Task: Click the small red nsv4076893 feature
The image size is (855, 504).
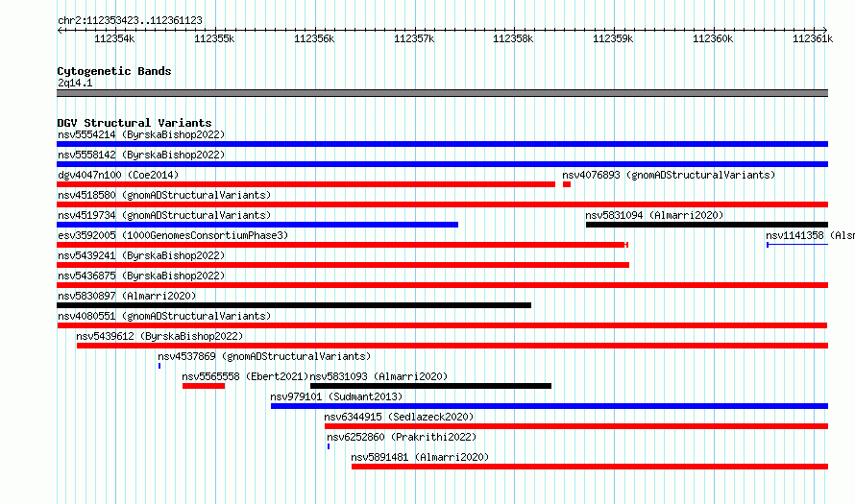Action: pos(567,184)
